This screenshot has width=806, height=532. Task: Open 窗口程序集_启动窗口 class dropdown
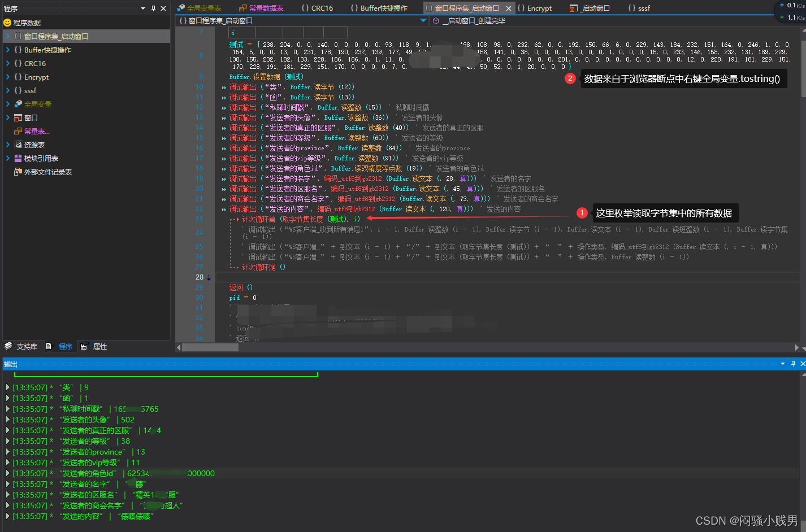pos(423,20)
